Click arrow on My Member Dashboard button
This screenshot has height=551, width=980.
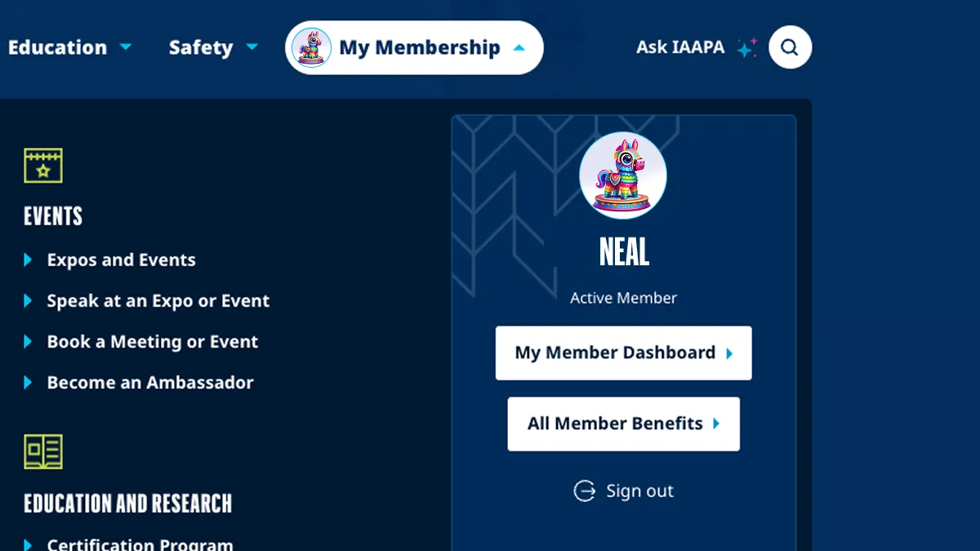(x=729, y=353)
